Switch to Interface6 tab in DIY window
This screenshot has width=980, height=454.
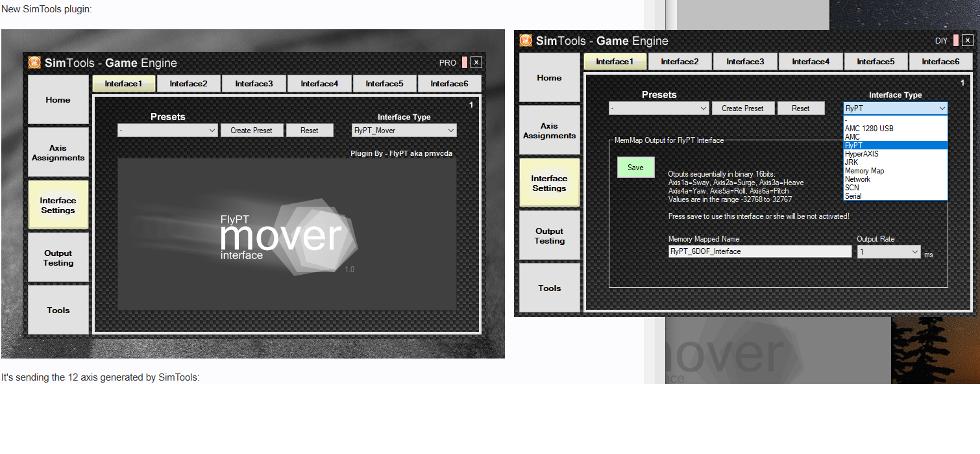point(940,61)
